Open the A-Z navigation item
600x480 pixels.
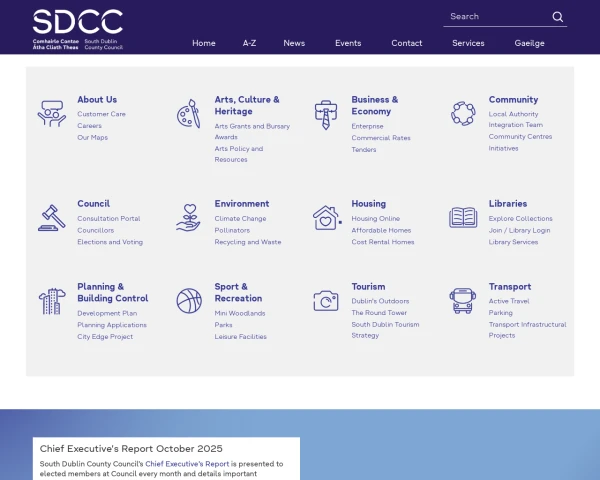coord(249,43)
